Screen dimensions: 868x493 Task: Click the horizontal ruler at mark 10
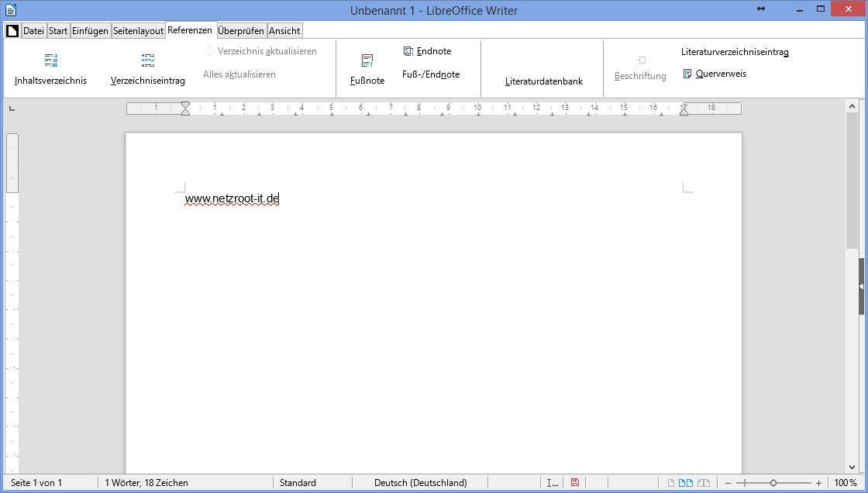(477, 108)
